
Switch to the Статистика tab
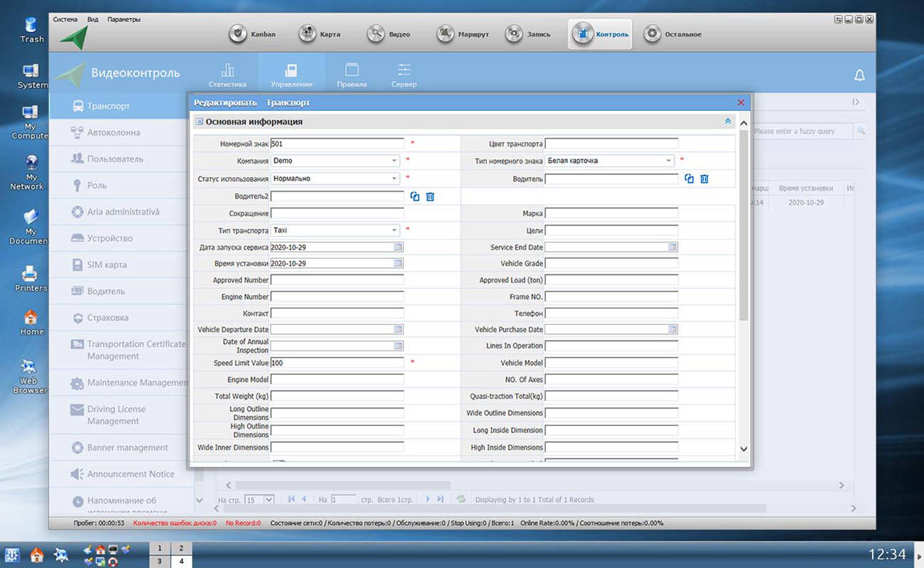[227, 75]
